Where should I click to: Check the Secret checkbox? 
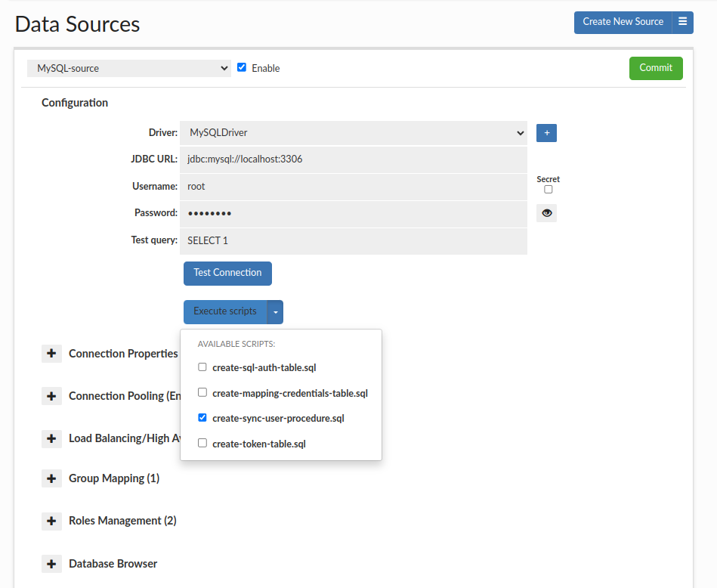(549, 190)
